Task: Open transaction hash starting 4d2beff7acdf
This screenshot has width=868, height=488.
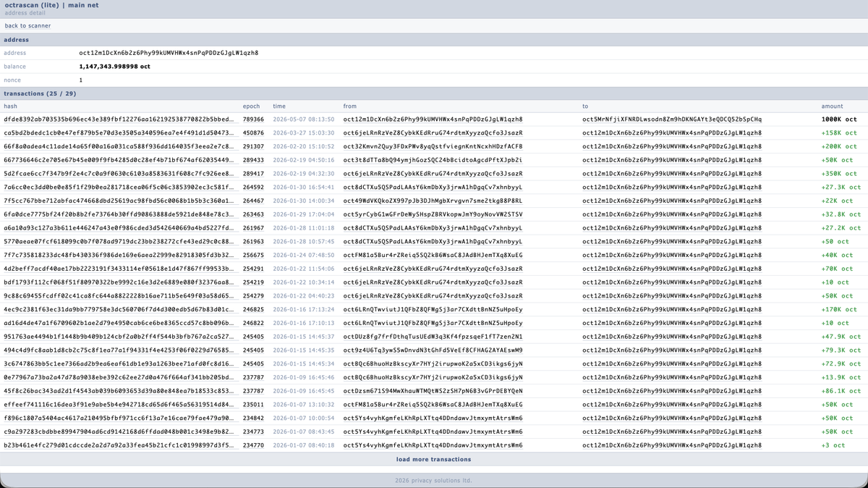Action: [119, 269]
